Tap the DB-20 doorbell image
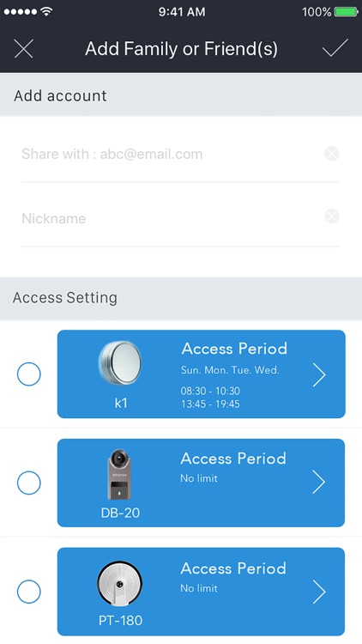 pyautogui.click(x=119, y=474)
